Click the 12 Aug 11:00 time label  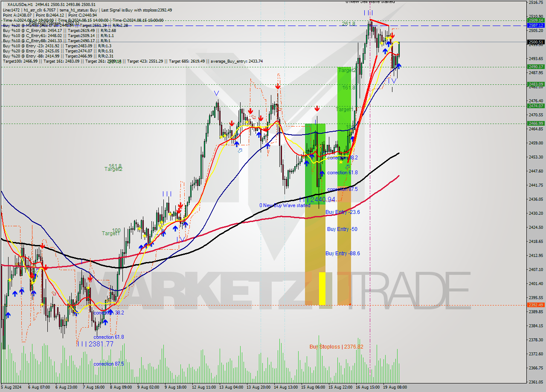point(203,387)
